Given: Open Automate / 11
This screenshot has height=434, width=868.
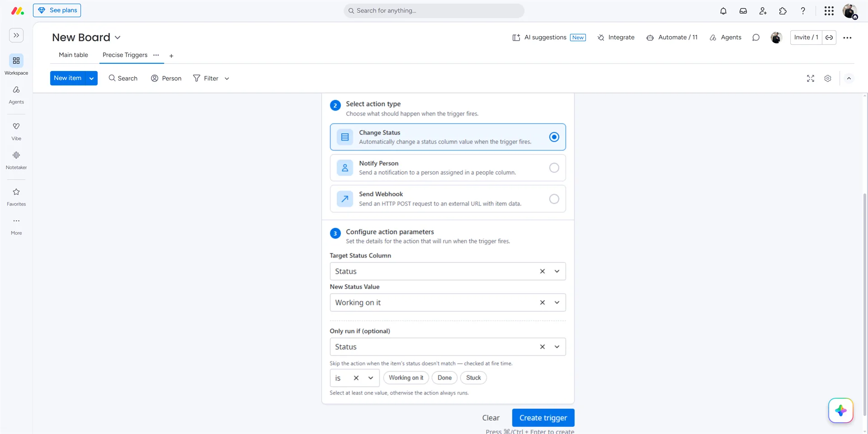Looking at the screenshot, I should 672,38.
